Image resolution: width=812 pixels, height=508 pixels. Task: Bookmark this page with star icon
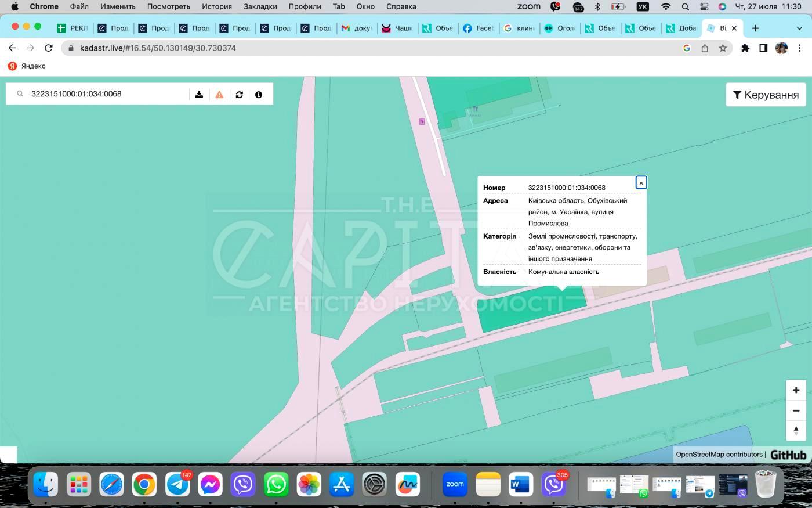(723, 48)
